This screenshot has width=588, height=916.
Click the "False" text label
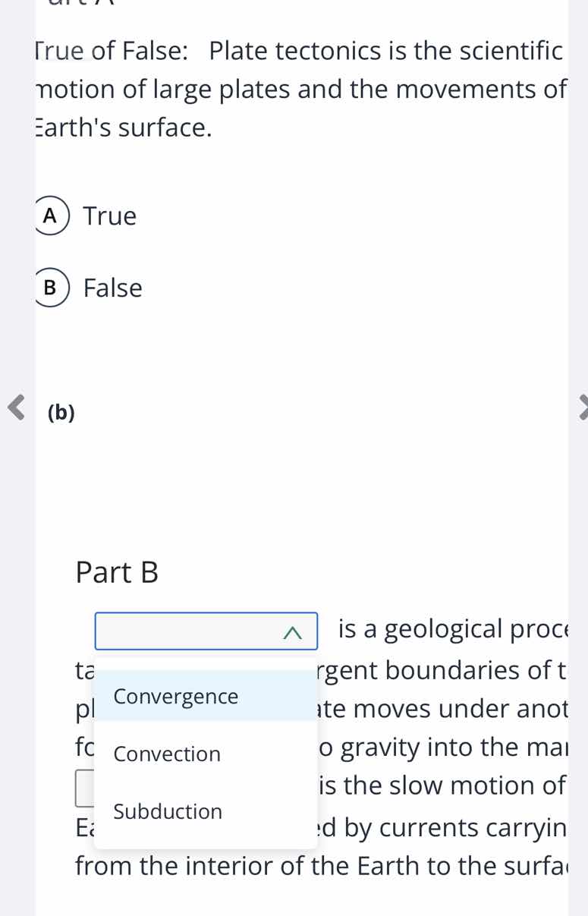pyautogui.click(x=112, y=288)
